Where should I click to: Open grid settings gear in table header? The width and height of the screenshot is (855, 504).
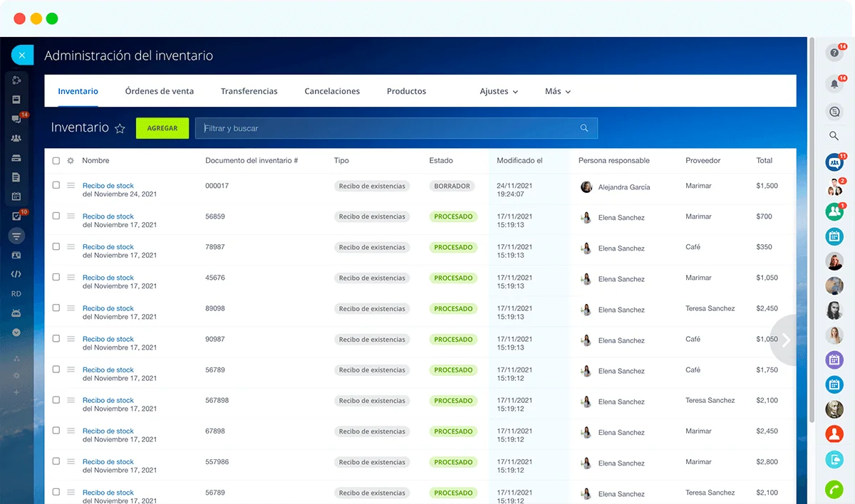[71, 161]
